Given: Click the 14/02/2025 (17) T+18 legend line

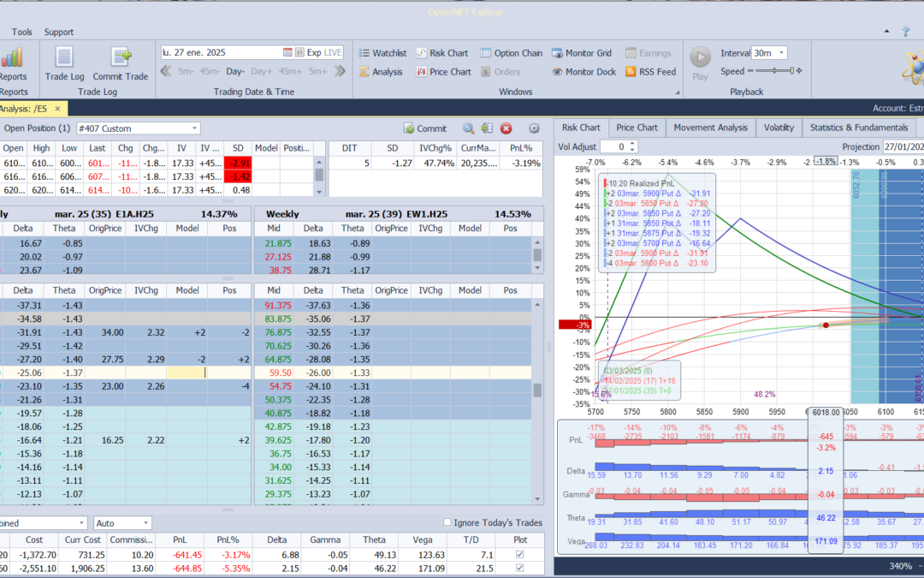Looking at the screenshot, I should point(639,381).
